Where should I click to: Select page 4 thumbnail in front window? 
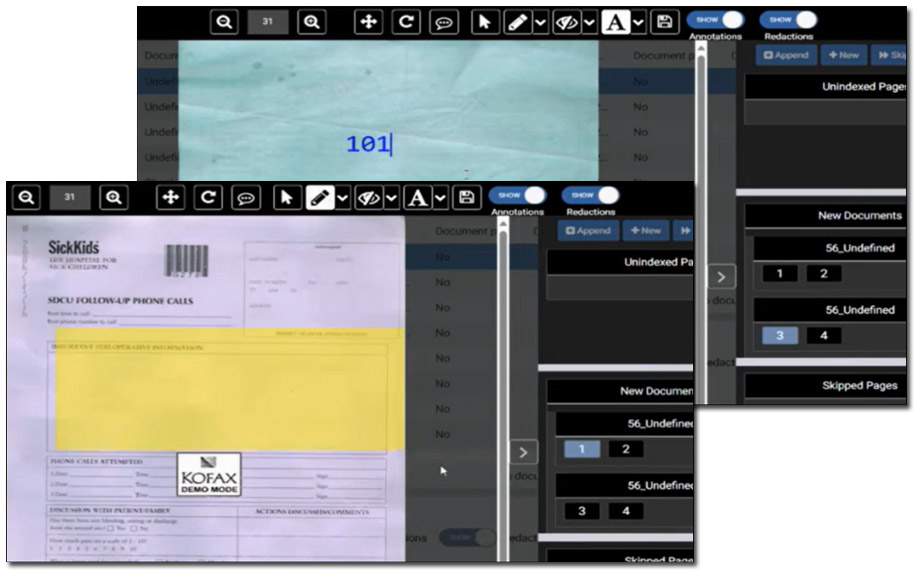626,511
